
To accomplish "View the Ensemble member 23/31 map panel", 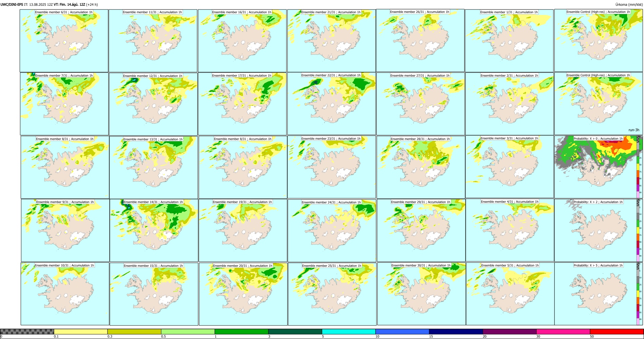I will (x=331, y=167).
